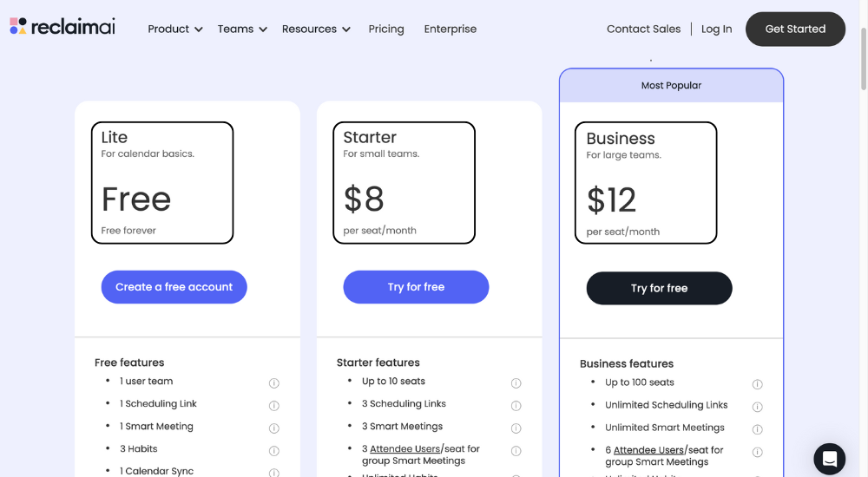Expand the Teams dropdown menu

tap(242, 29)
